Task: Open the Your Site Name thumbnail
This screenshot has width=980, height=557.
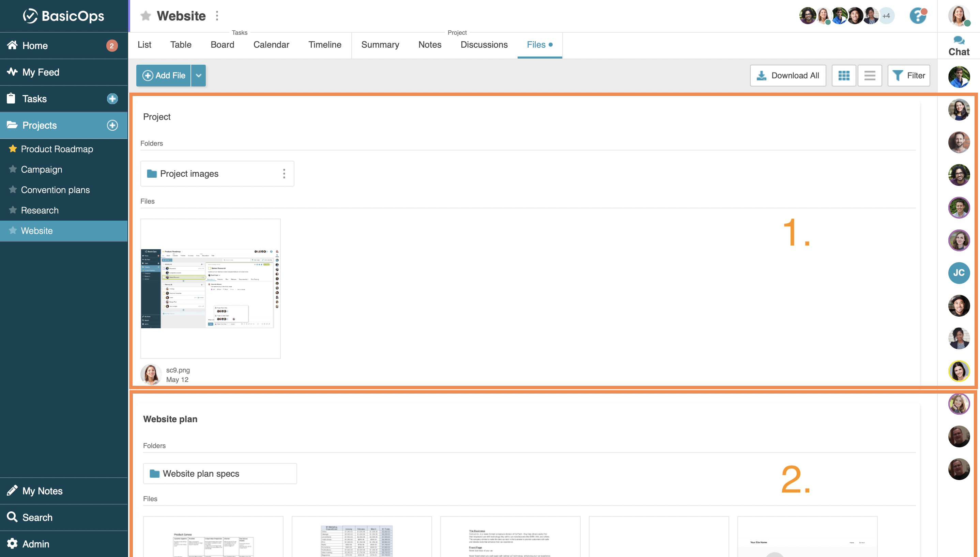Action: click(x=807, y=537)
